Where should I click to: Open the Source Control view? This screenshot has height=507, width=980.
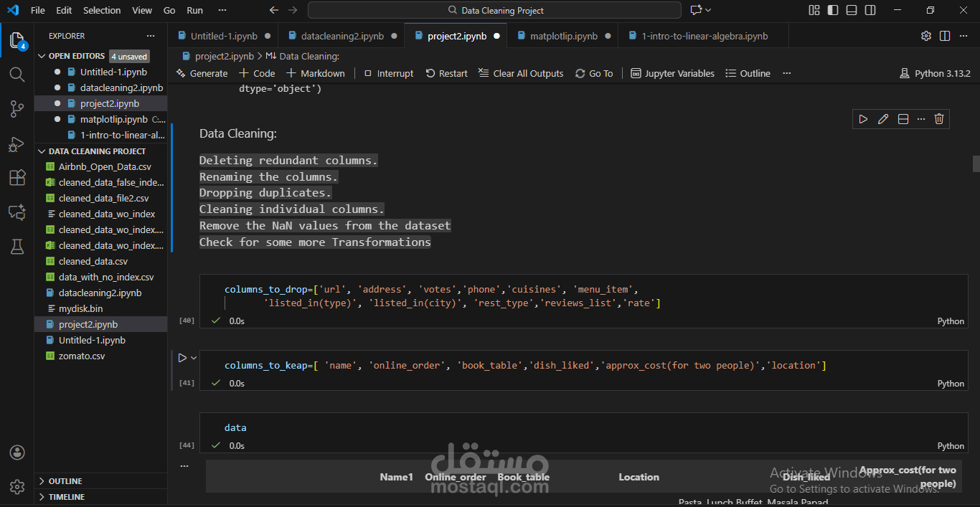coord(17,109)
